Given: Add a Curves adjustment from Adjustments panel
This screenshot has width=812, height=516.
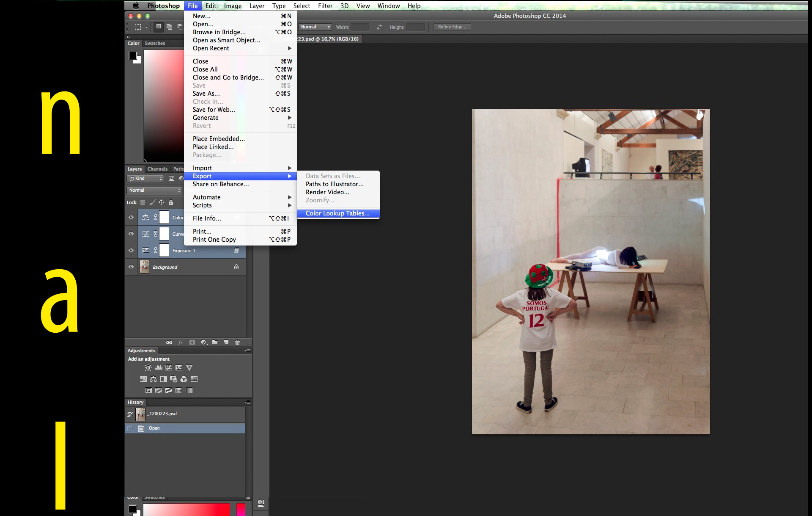Looking at the screenshot, I should 169,368.
